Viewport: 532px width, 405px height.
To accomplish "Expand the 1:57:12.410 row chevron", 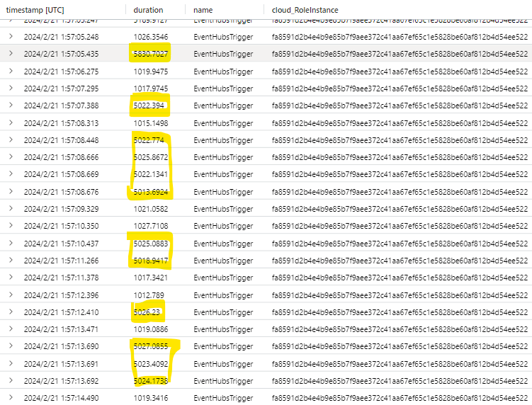I will coord(11,312).
